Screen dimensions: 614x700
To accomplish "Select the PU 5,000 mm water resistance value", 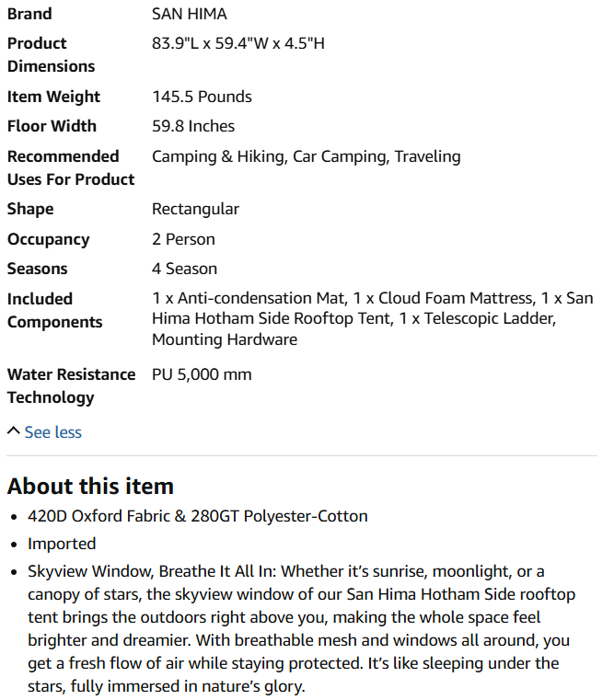I will coord(202,374).
